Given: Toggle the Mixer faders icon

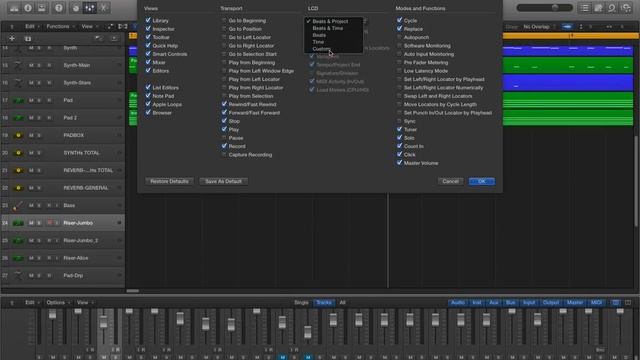Looking at the screenshot, I should coord(89,8).
